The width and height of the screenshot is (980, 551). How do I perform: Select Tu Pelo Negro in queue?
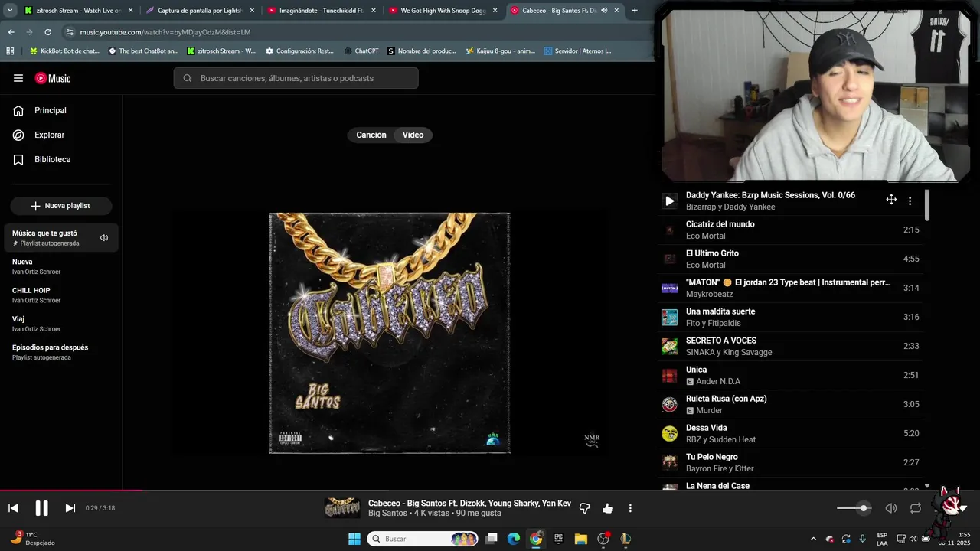[791, 462]
